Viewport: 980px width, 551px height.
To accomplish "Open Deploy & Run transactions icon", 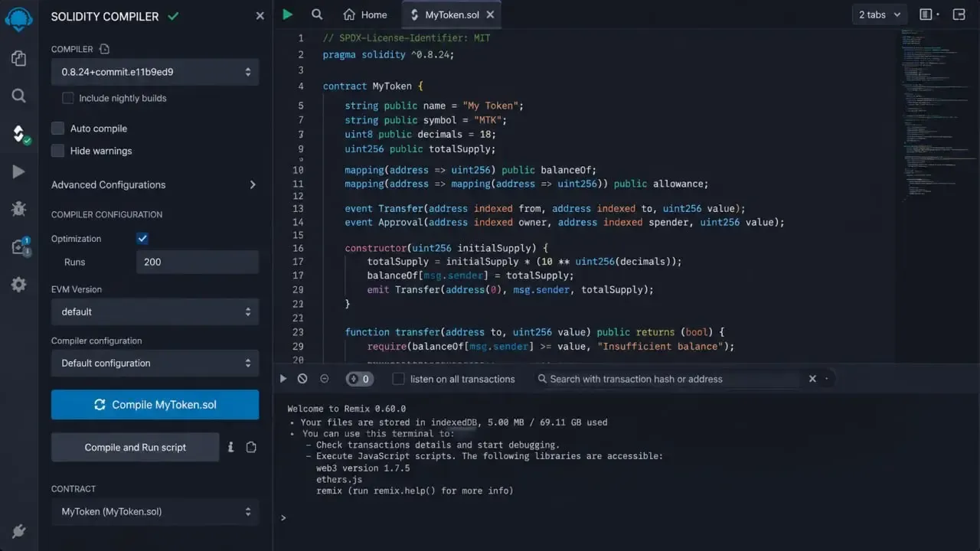I will coord(19,172).
